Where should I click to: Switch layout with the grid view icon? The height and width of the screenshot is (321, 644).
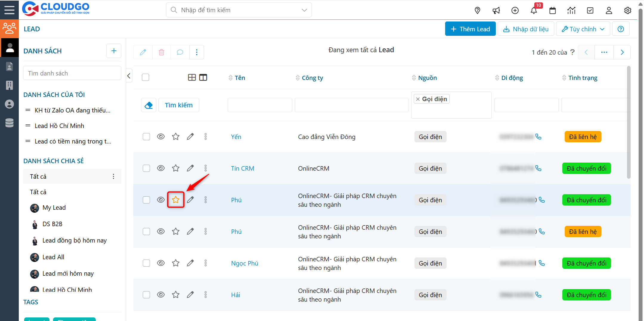[192, 77]
